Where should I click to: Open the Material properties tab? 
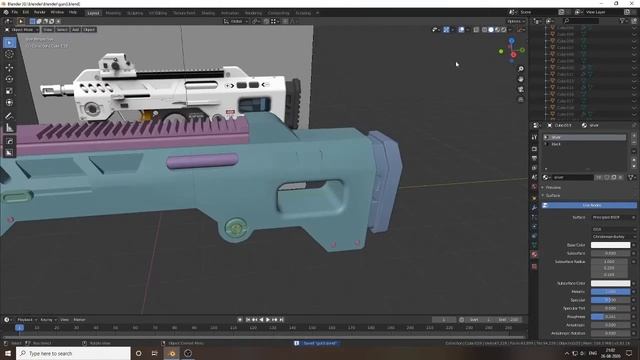tap(534, 254)
